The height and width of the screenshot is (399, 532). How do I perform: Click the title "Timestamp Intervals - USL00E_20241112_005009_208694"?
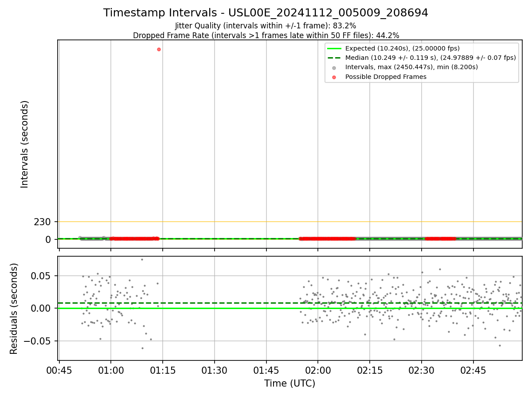(266, 13)
